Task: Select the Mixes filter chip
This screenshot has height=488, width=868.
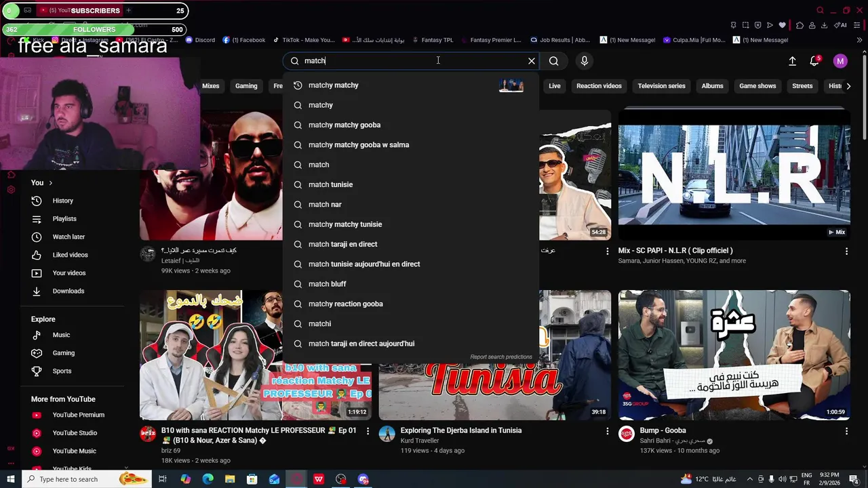Action: pos(211,86)
